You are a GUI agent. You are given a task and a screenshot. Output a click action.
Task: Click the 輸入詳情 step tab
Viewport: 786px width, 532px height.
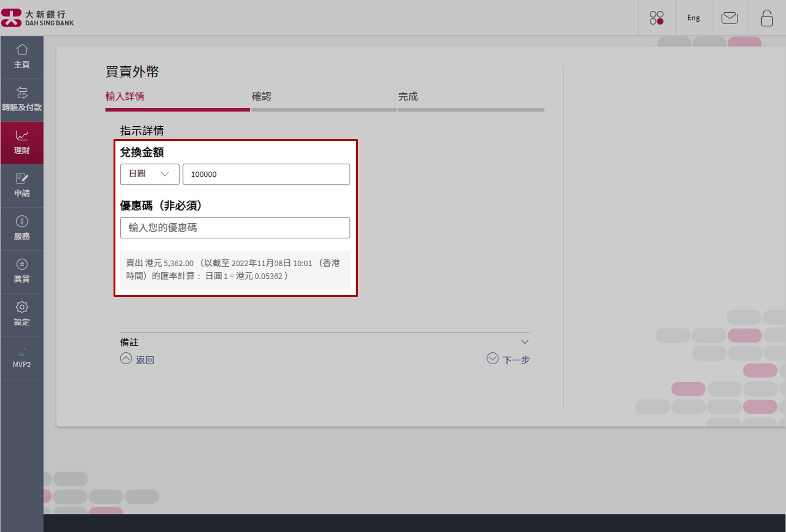[125, 96]
